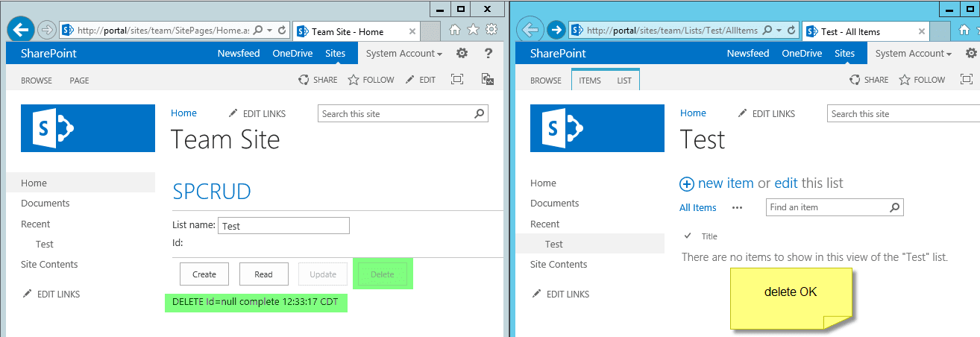The height and width of the screenshot is (337, 980).
Task: Click Forward arrow in left browser window
Action: tap(46, 30)
